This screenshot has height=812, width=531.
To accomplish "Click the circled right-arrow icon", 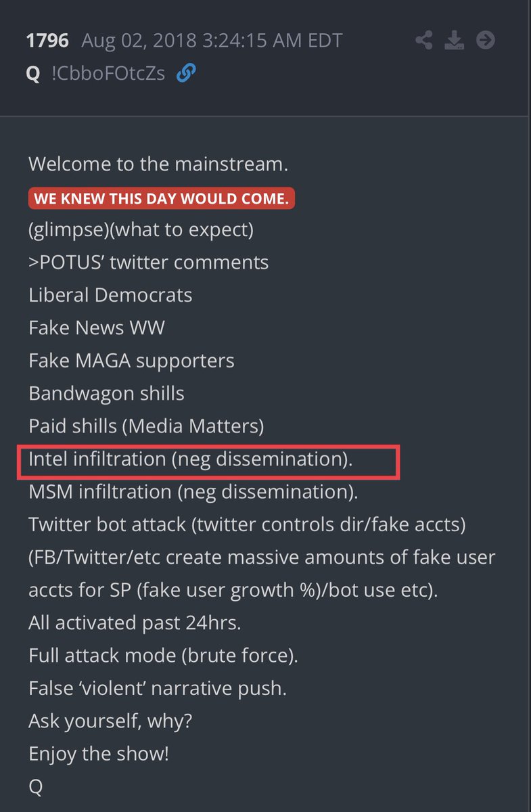I will pyautogui.click(x=485, y=41).
